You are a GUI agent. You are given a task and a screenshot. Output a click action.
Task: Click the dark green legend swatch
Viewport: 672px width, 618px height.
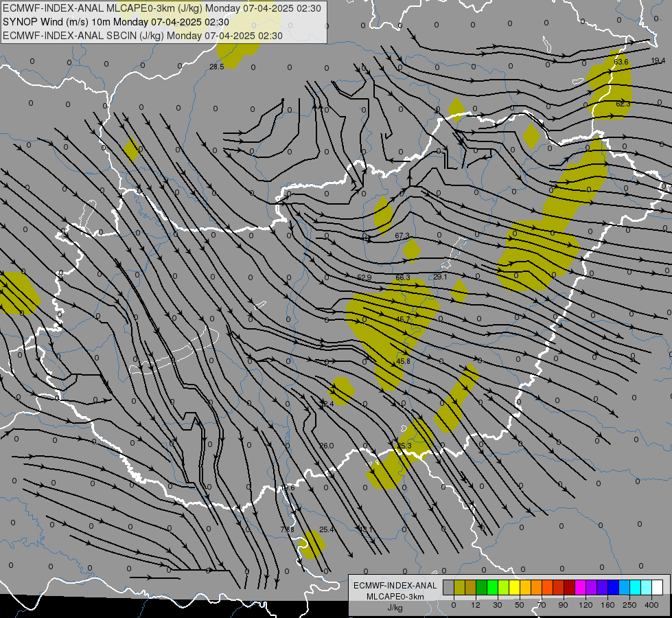(482, 588)
